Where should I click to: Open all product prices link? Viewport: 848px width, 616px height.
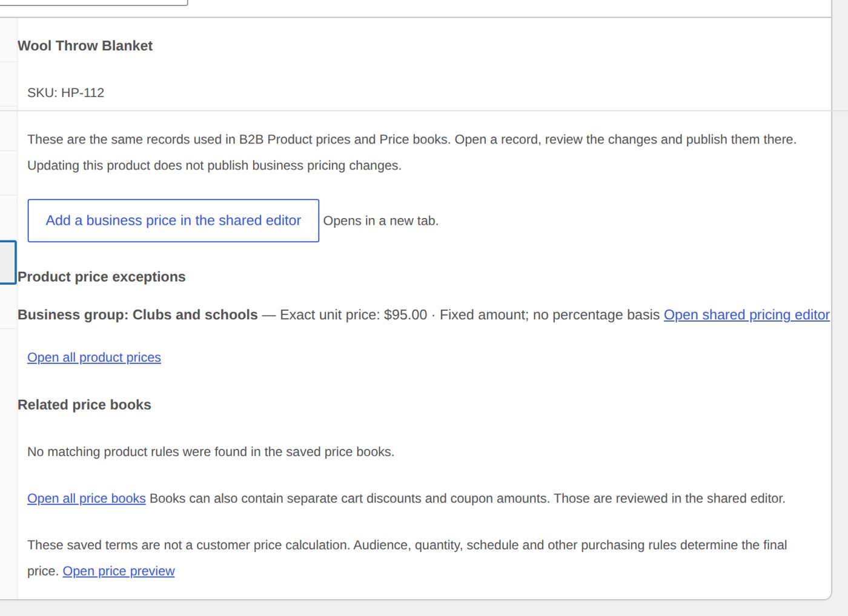94,357
